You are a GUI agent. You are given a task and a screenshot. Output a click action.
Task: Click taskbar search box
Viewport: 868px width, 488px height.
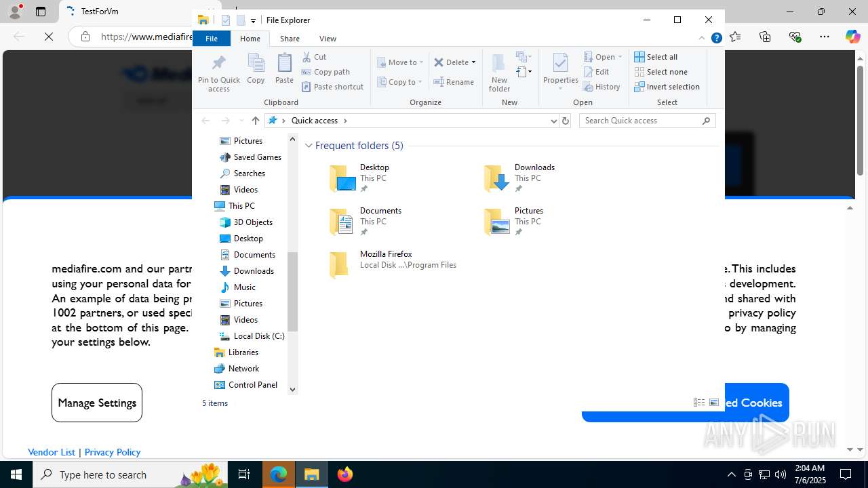[130, 474]
